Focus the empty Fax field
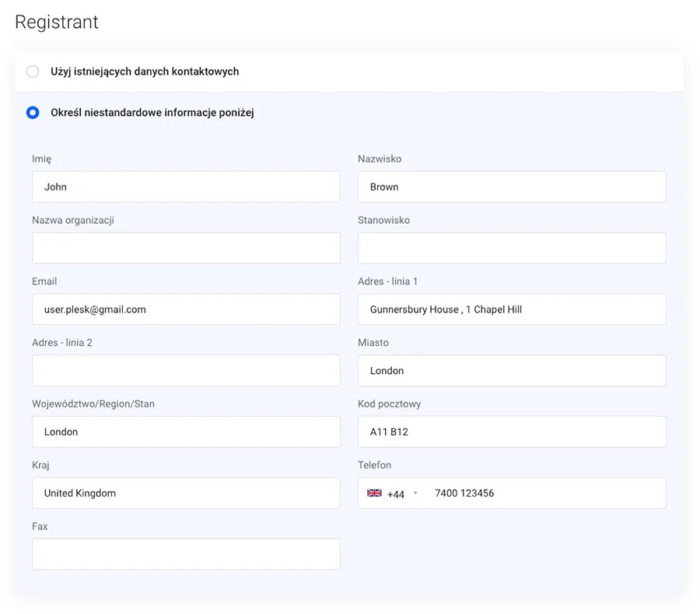Image resolution: width=700 pixels, height=614 pixels. (x=186, y=554)
